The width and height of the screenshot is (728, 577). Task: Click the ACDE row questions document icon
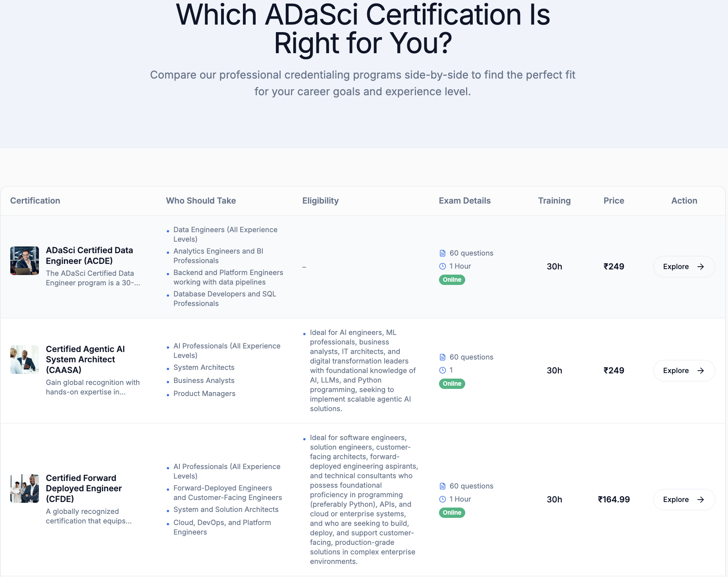tap(443, 253)
